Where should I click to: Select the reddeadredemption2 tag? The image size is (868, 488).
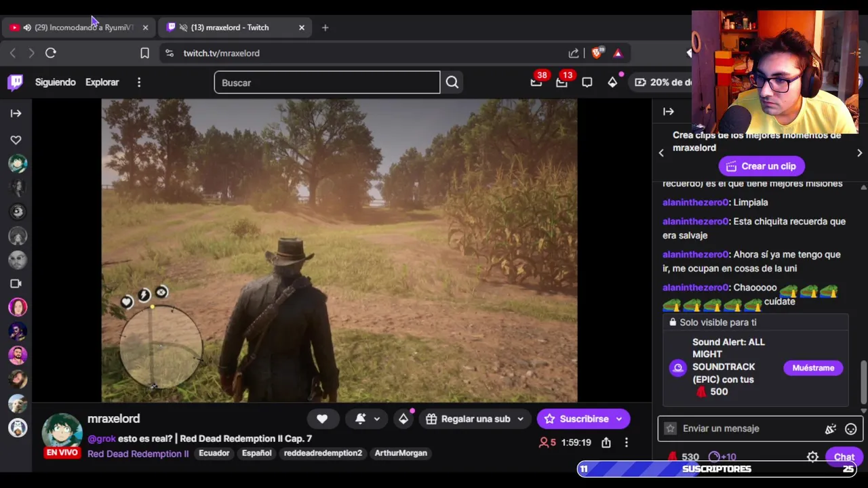pos(323,453)
